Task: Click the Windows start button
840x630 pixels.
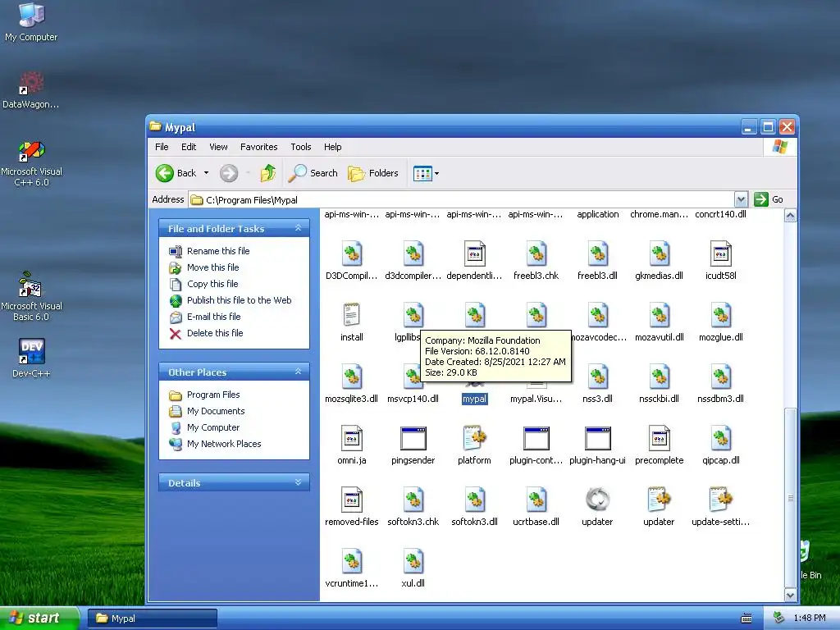Action: [39, 619]
